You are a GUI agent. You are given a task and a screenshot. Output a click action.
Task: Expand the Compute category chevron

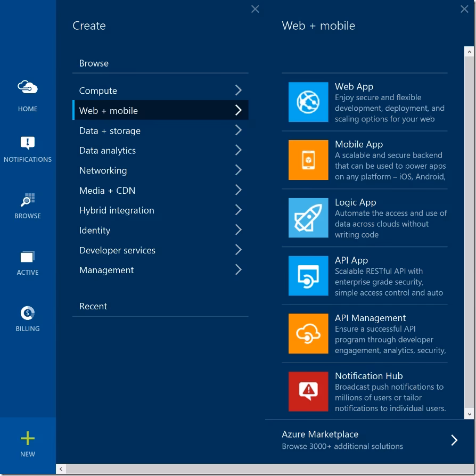click(x=239, y=90)
